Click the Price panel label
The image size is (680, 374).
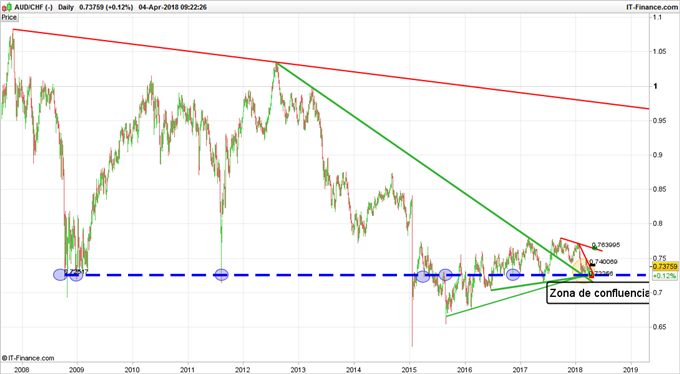click(9, 17)
